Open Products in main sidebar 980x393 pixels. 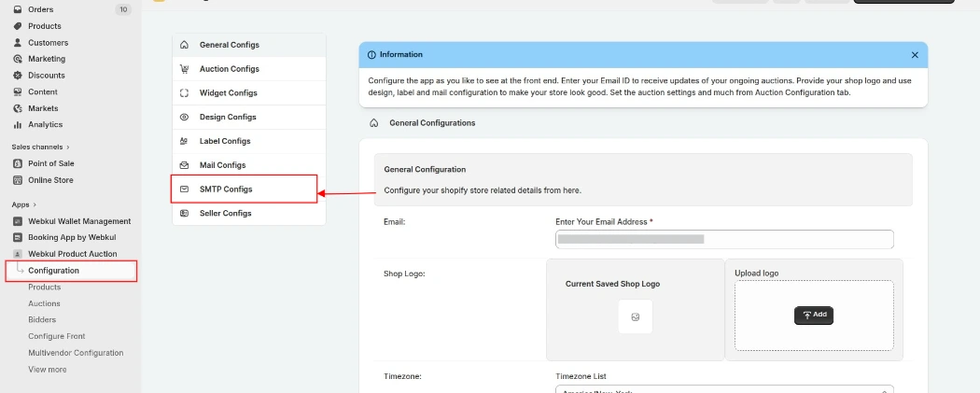(45, 26)
